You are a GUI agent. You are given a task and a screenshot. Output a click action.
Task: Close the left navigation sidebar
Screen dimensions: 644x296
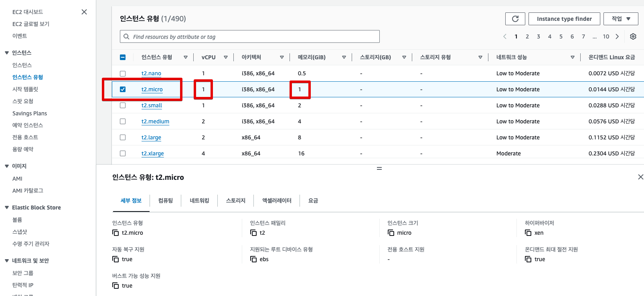84,12
